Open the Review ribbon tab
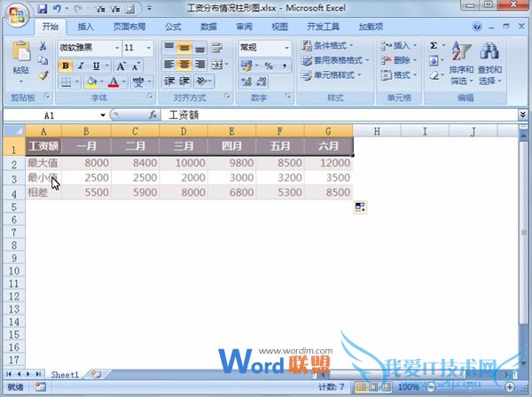 click(244, 27)
